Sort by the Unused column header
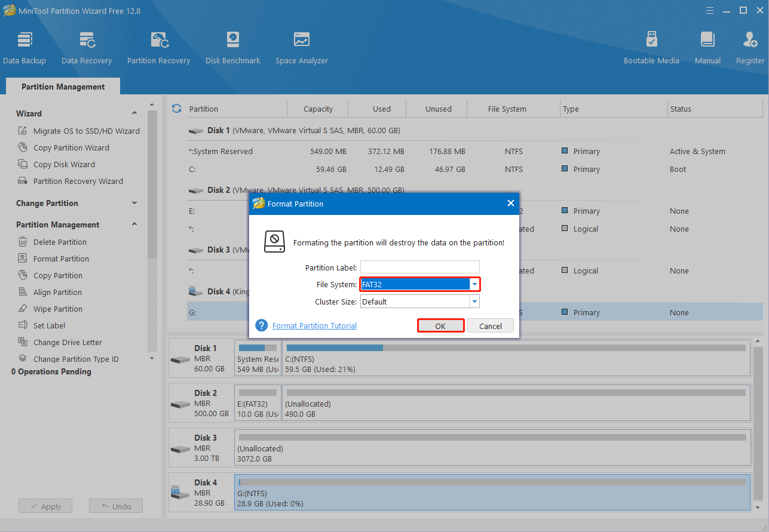This screenshot has width=769, height=532. pyautogui.click(x=438, y=109)
